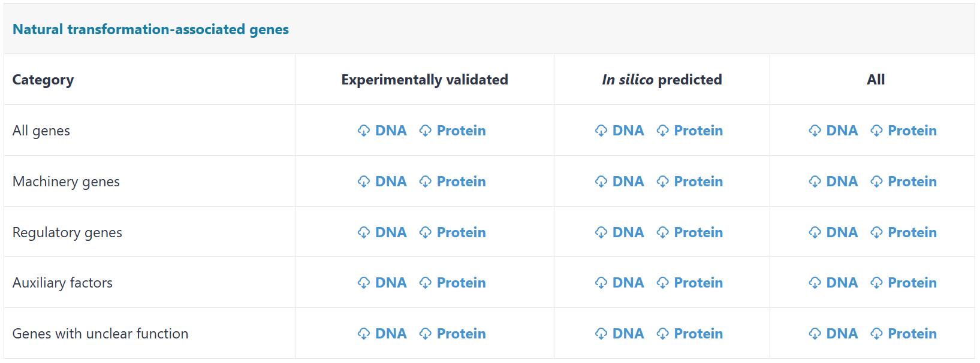Click the Natural transformation-associated genes heading
The height and width of the screenshot is (363, 980).
coord(150,29)
